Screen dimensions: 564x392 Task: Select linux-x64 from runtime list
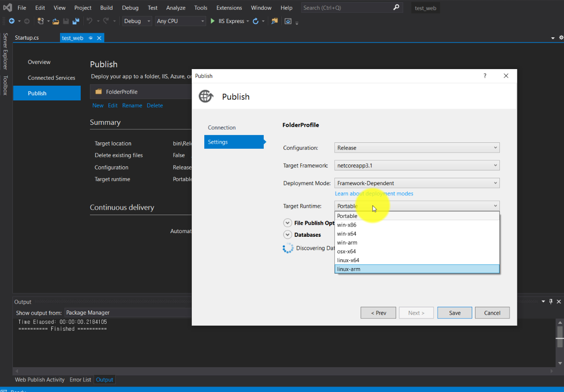point(417,260)
